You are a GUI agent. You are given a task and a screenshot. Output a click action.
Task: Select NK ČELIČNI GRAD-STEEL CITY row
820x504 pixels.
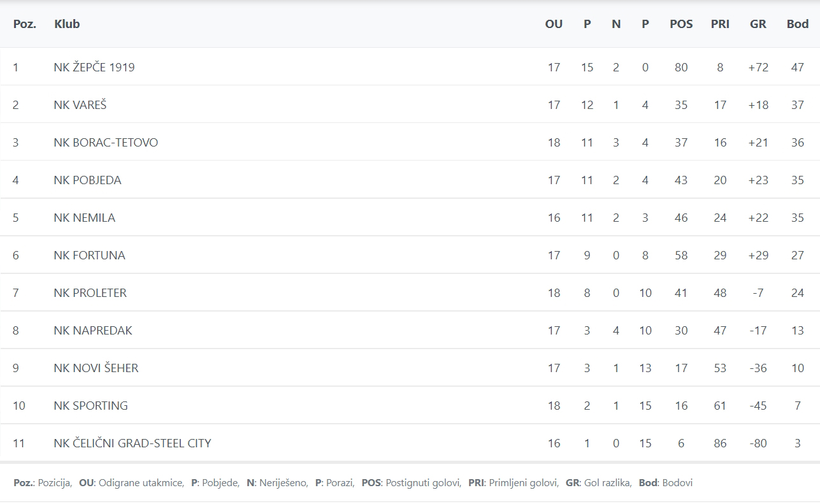[133, 443]
